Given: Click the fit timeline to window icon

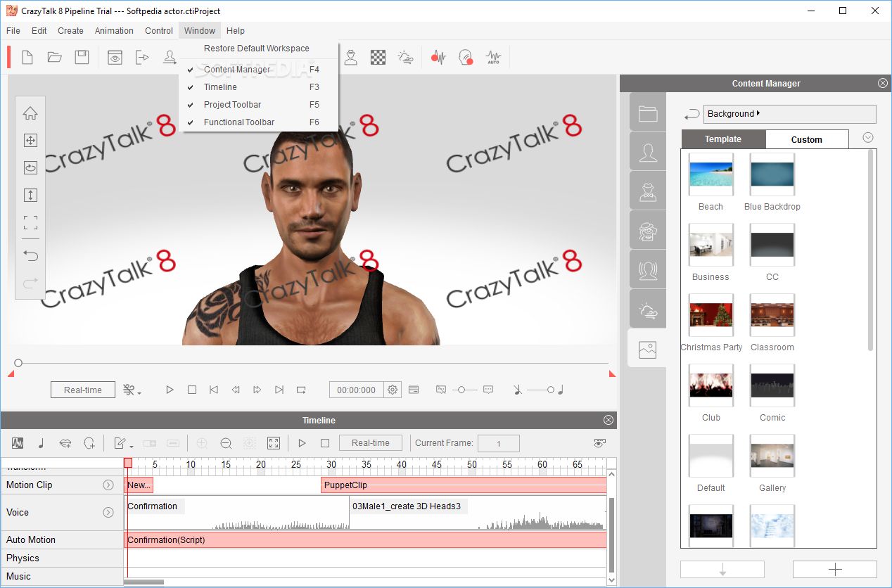Looking at the screenshot, I should coord(274,443).
